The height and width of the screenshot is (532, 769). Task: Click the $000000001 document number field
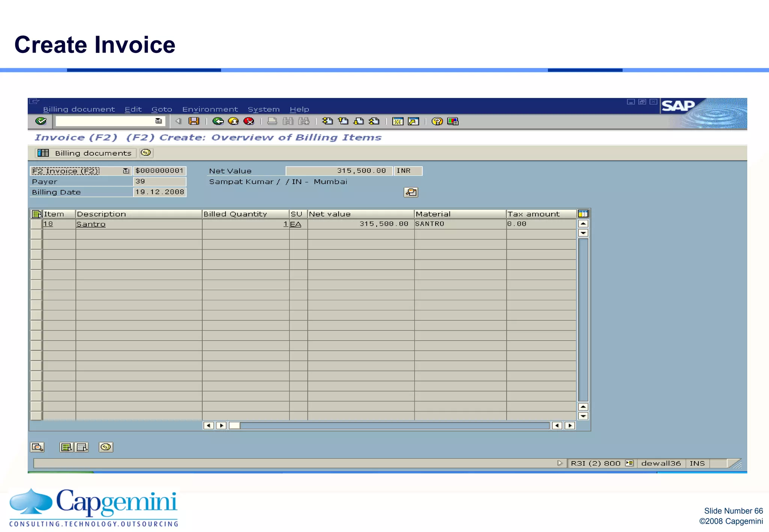tap(160, 171)
